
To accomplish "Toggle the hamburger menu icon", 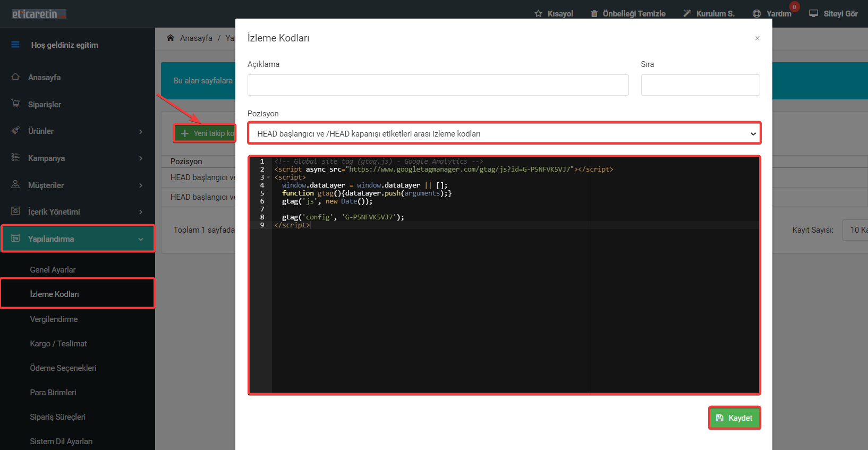I will (15, 45).
